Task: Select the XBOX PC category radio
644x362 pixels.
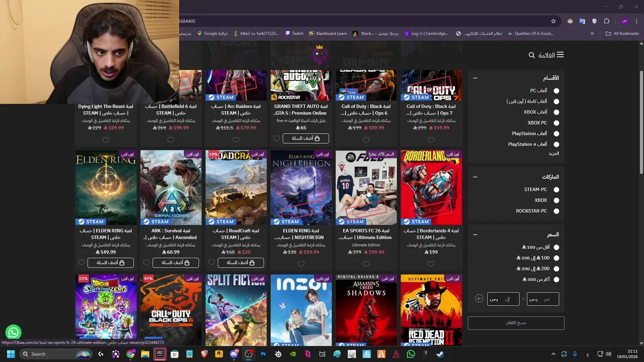Action: pyautogui.click(x=556, y=123)
